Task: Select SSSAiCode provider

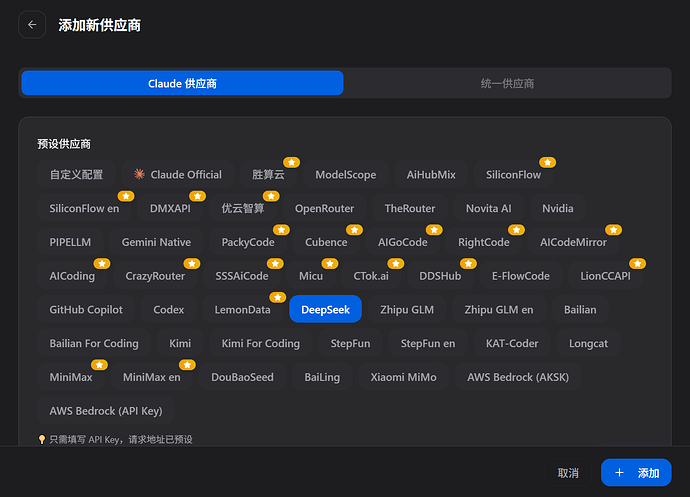Action: tap(242, 276)
